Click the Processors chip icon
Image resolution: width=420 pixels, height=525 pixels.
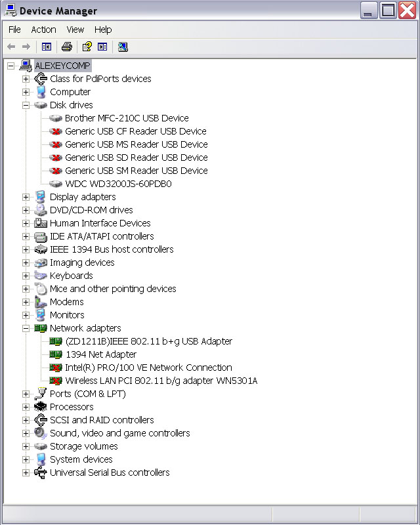pos(41,407)
